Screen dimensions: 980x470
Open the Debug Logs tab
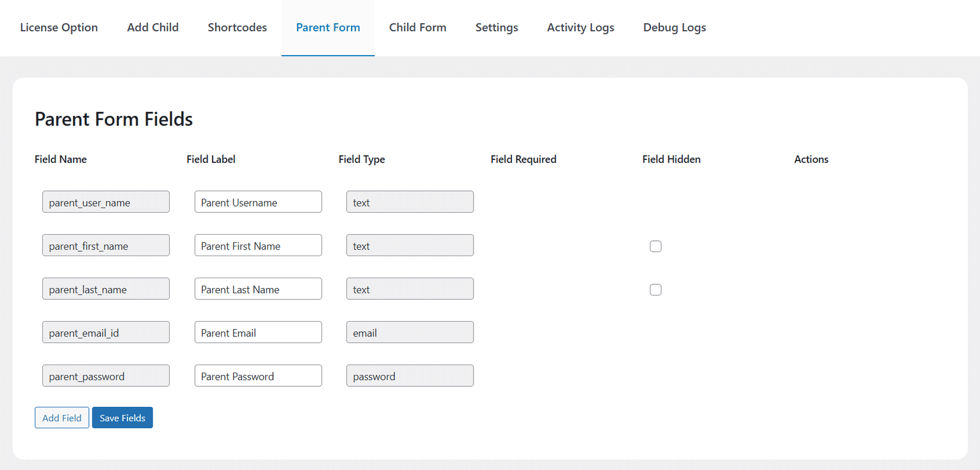click(x=674, y=28)
